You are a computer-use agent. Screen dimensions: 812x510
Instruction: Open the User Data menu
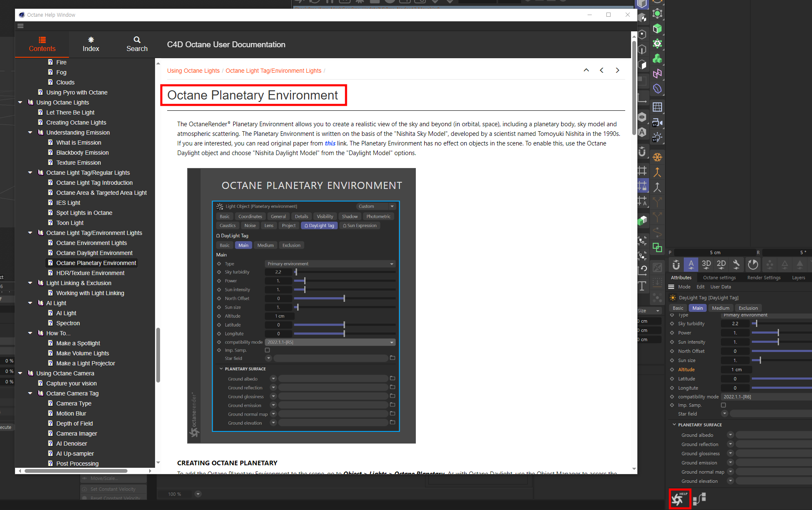coord(720,287)
